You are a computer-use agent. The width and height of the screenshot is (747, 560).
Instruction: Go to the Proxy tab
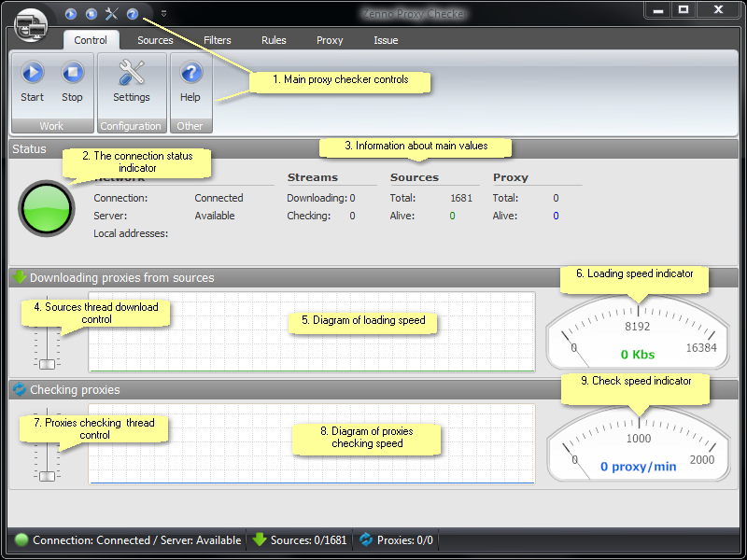(x=330, y=40)
